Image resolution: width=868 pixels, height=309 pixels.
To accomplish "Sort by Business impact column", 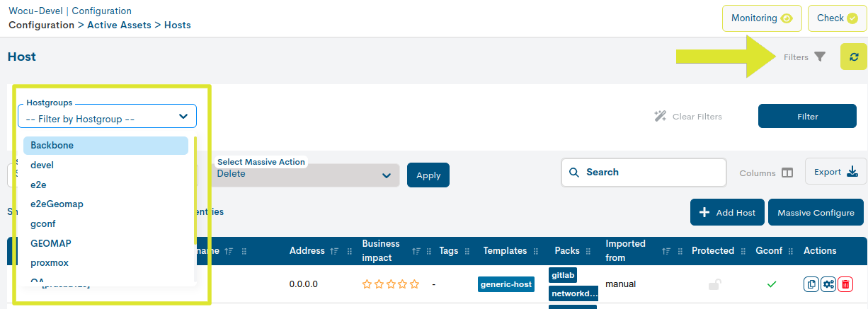I will [x=417, y=251].
